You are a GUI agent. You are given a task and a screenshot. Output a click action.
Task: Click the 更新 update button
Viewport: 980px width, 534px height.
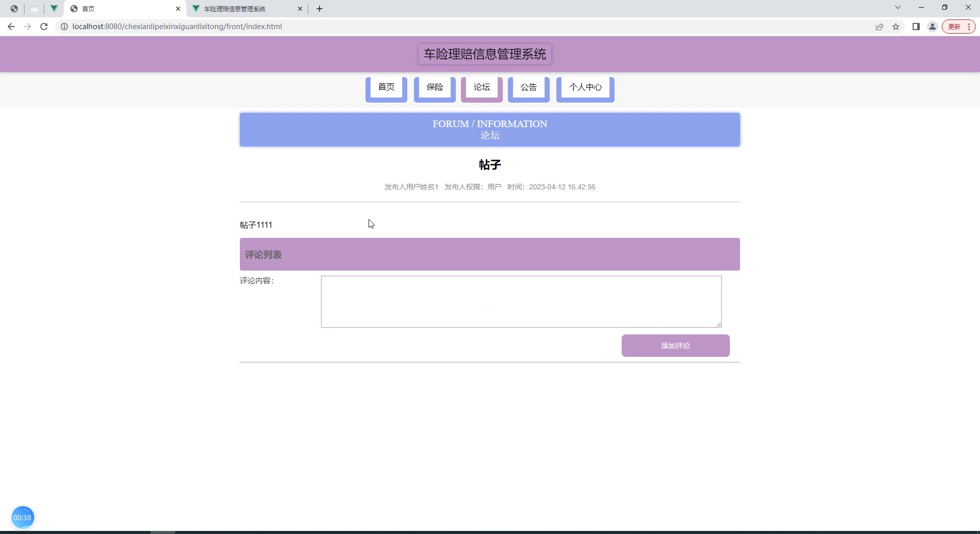(x=959, y=27)
